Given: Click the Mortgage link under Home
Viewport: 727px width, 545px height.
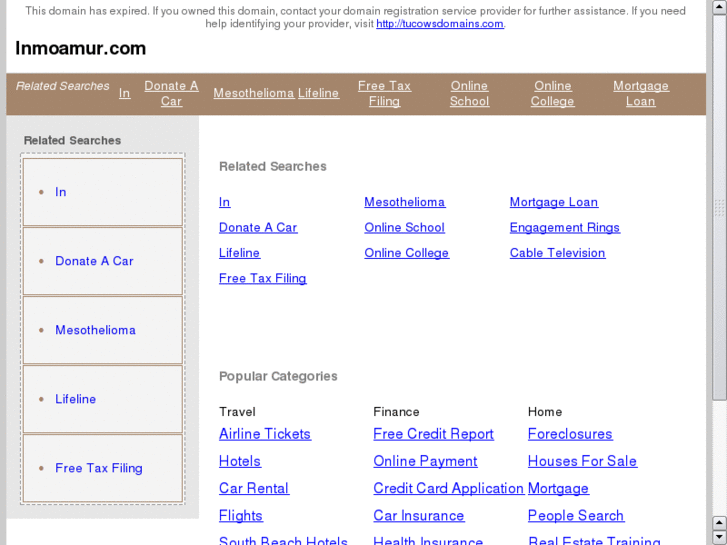Looking at the screenshot, I should tap(558, 488).
